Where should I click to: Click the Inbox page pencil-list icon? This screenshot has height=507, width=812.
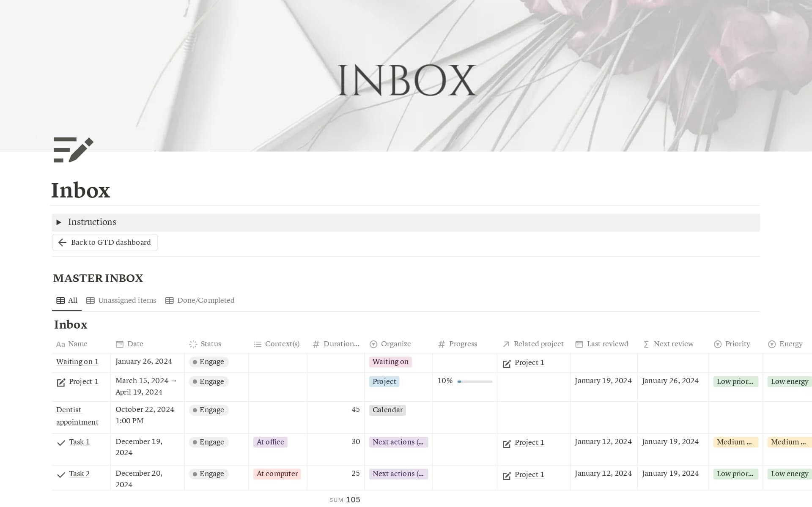74,150
